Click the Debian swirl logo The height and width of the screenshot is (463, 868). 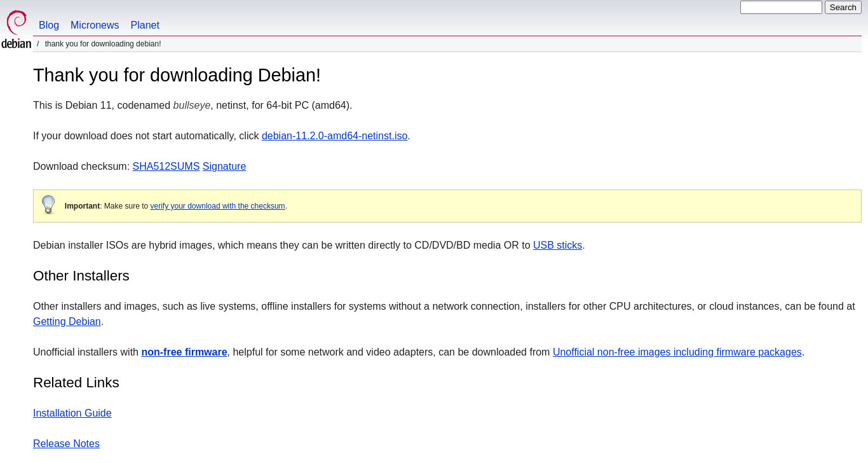(17, 29)
